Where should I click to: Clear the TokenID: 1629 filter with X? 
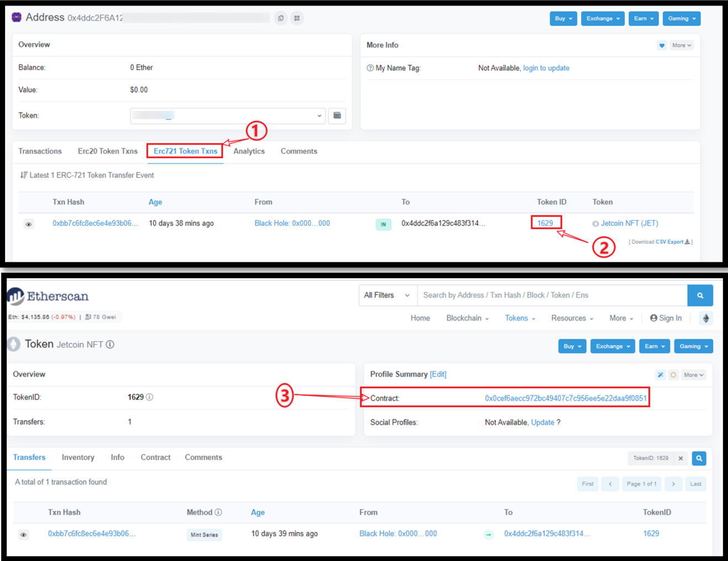(x=680, y=458)
